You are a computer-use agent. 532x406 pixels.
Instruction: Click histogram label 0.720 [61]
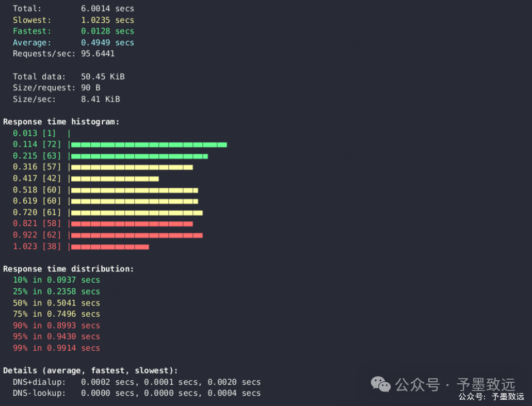pos(37,213)
